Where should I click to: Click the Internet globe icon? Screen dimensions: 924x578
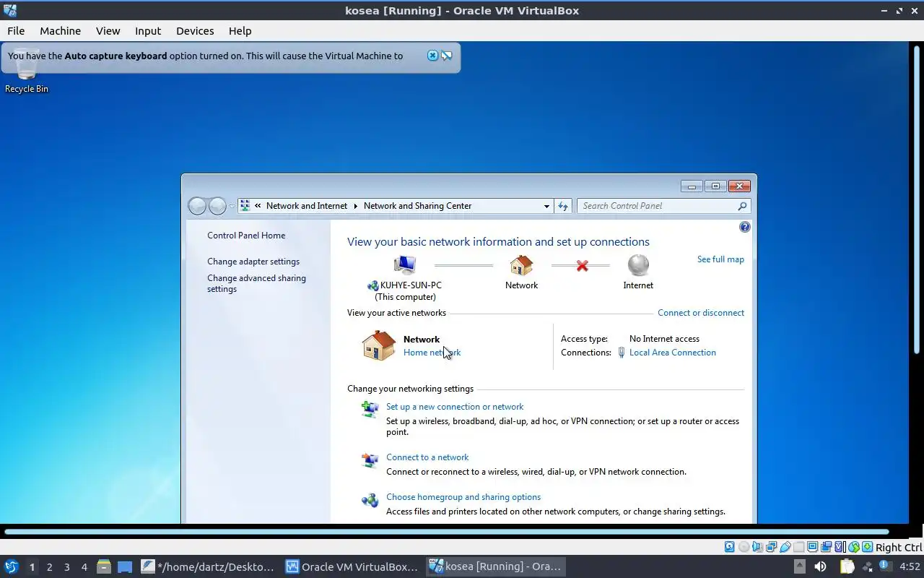pyautogui.click(x=638, y=265)
